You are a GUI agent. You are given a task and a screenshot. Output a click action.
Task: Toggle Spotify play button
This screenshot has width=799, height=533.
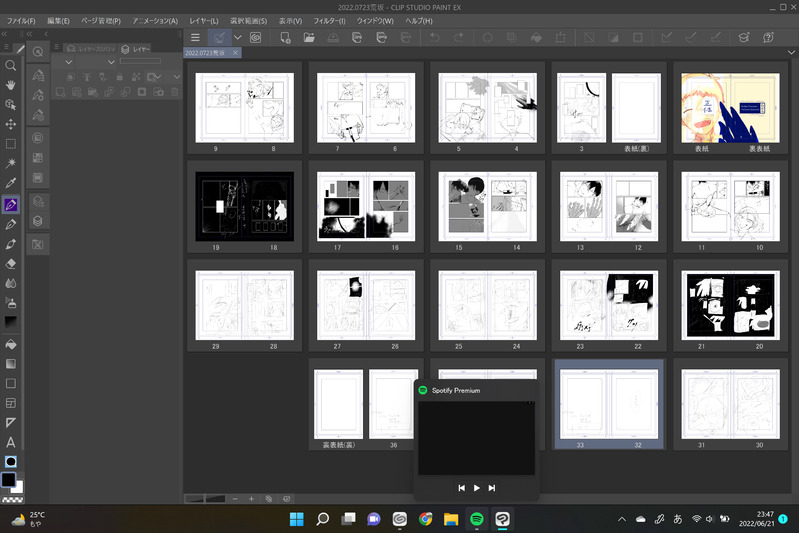[x=476, y=488]
